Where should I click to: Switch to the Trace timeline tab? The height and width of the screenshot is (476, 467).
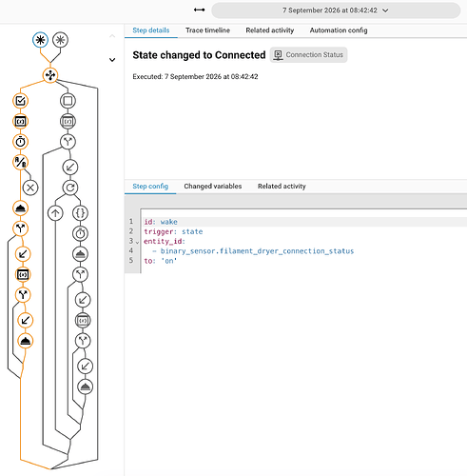207,30
